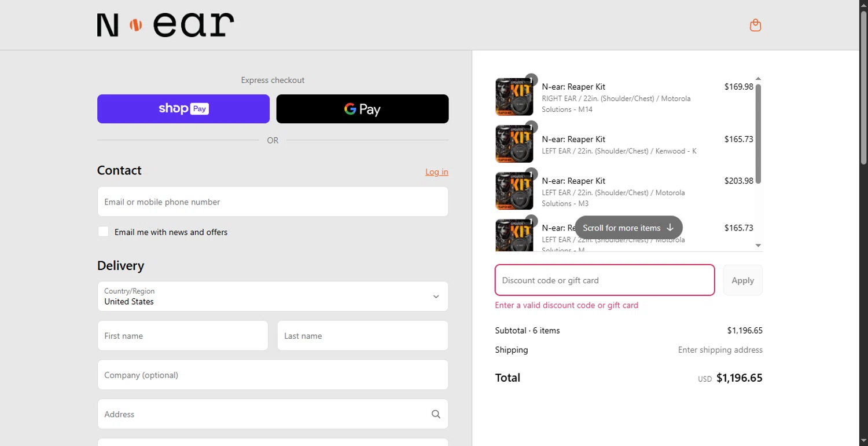Pay with Google Pay express checkout
The width and height of the screenshot is (868, 446).
pyautogui.click(x=362, y=109)
